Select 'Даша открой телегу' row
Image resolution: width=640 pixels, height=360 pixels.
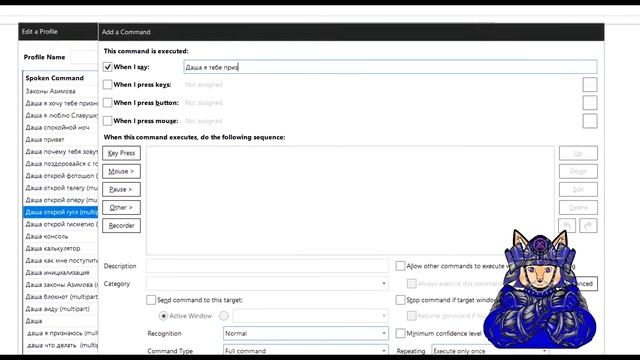click(x=60, y=188)
